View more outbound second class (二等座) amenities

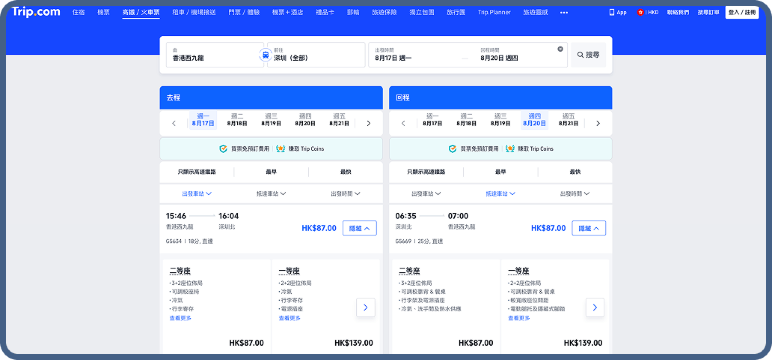pyautogui.click(x=181, y=318)
